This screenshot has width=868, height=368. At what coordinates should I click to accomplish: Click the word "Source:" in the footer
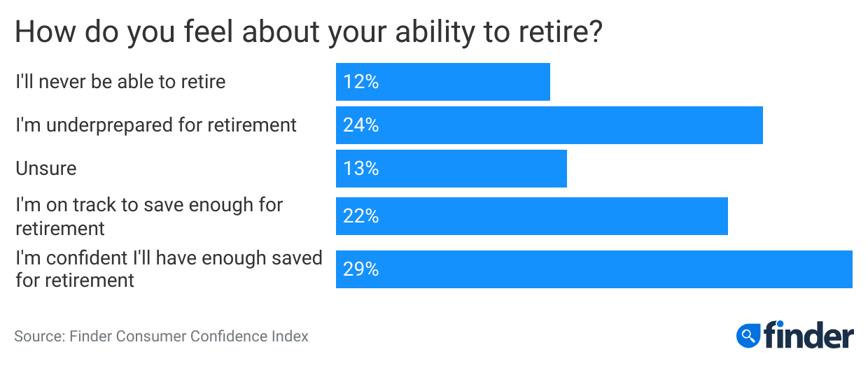(39, 337)
